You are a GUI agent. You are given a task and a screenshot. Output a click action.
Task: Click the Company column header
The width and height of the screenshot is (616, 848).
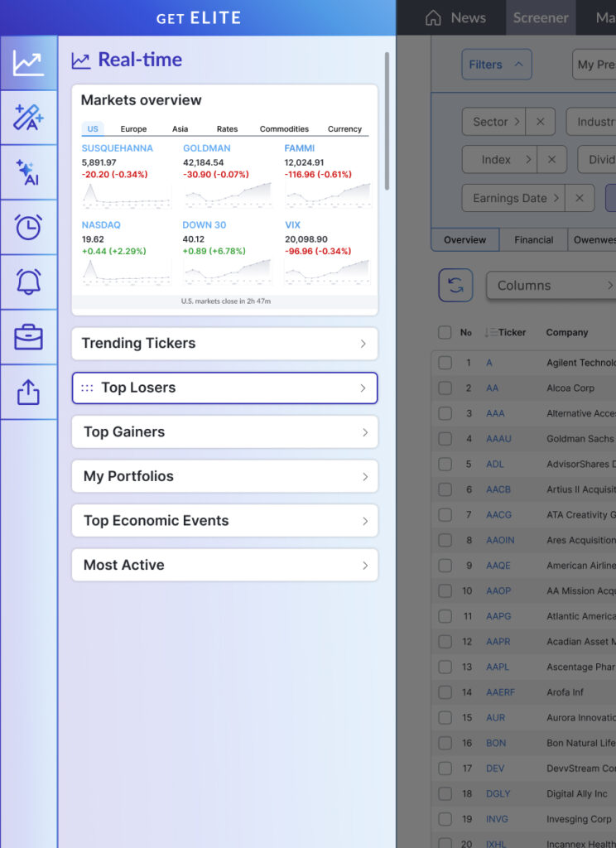click(567, 332)
